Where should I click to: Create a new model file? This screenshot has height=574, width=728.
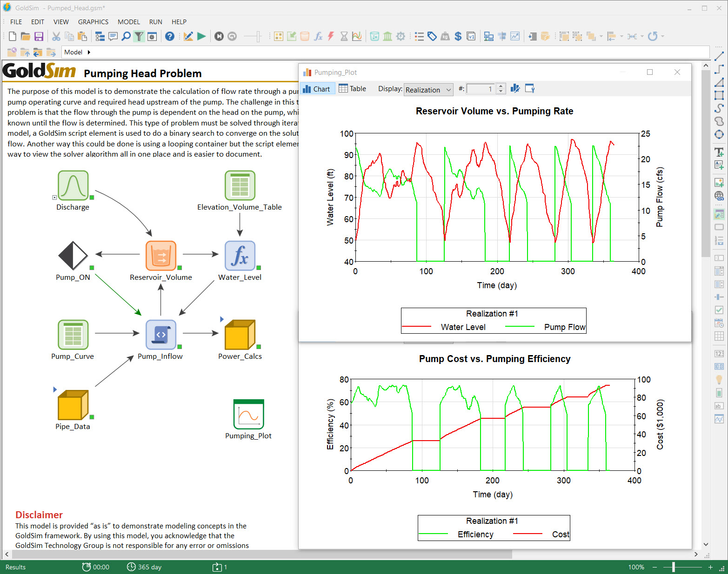click(13, 36)
